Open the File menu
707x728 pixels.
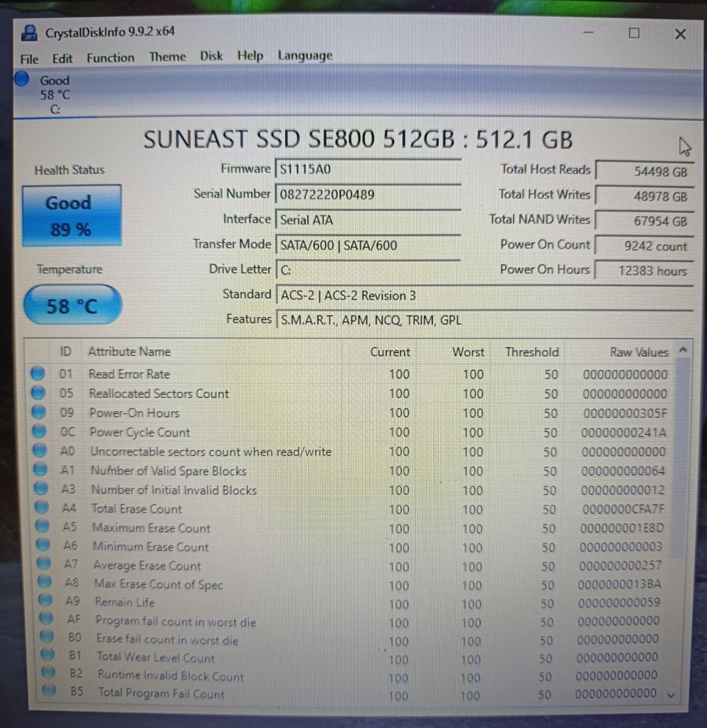pyautogui.click(x=29, y=60)
